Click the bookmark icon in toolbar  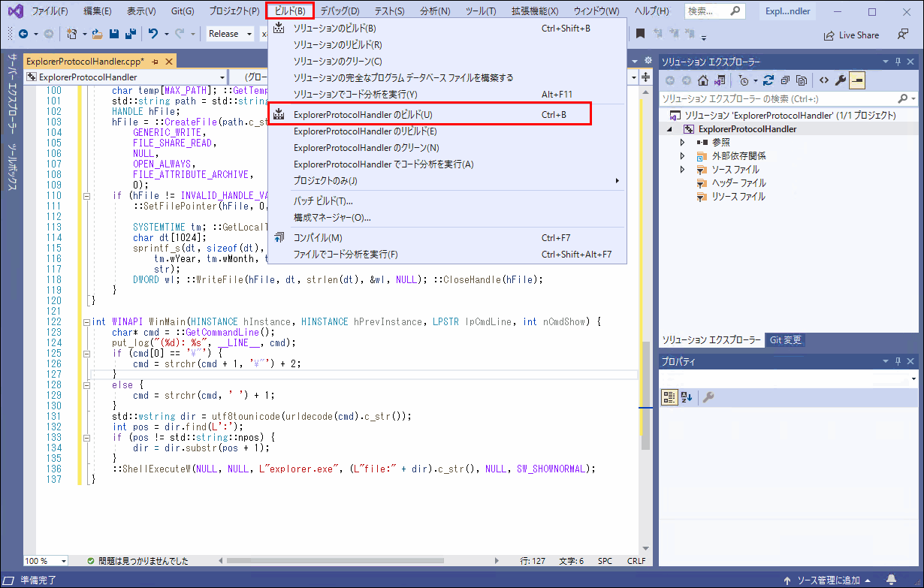(x=640, y=34)
